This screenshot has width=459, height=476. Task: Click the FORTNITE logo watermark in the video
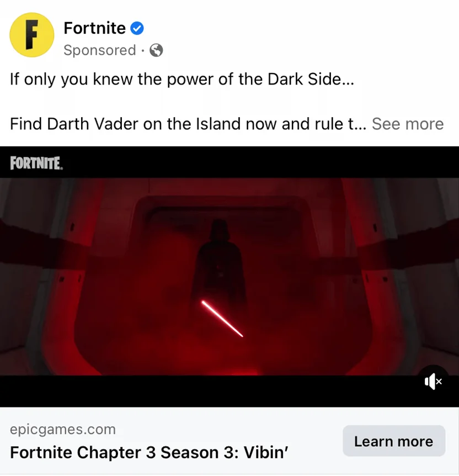point(36,163)
